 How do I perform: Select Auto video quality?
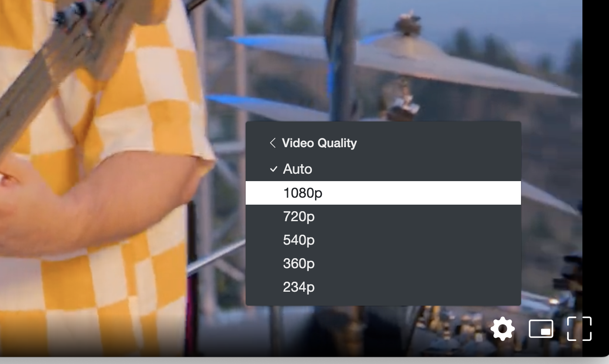pos(383,169)
